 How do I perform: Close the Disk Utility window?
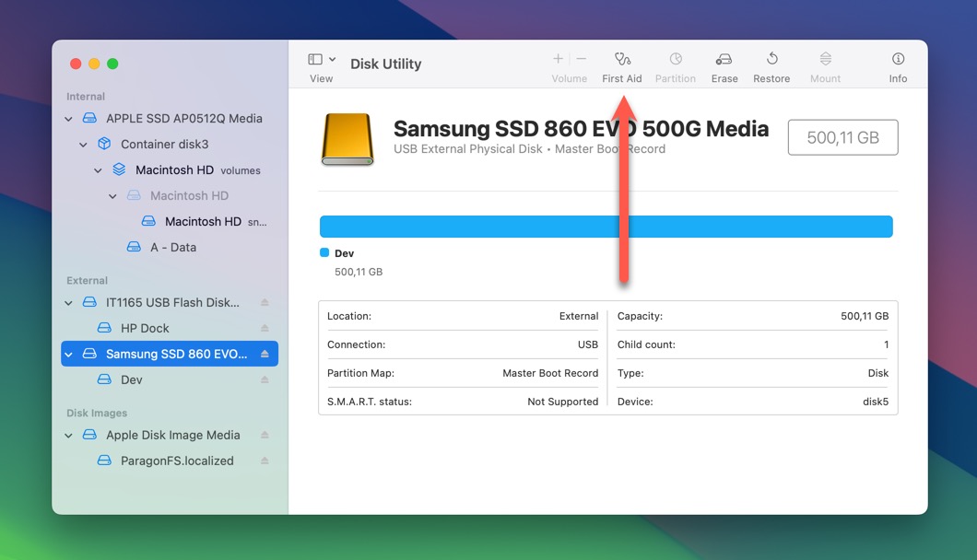coord(76,64)
